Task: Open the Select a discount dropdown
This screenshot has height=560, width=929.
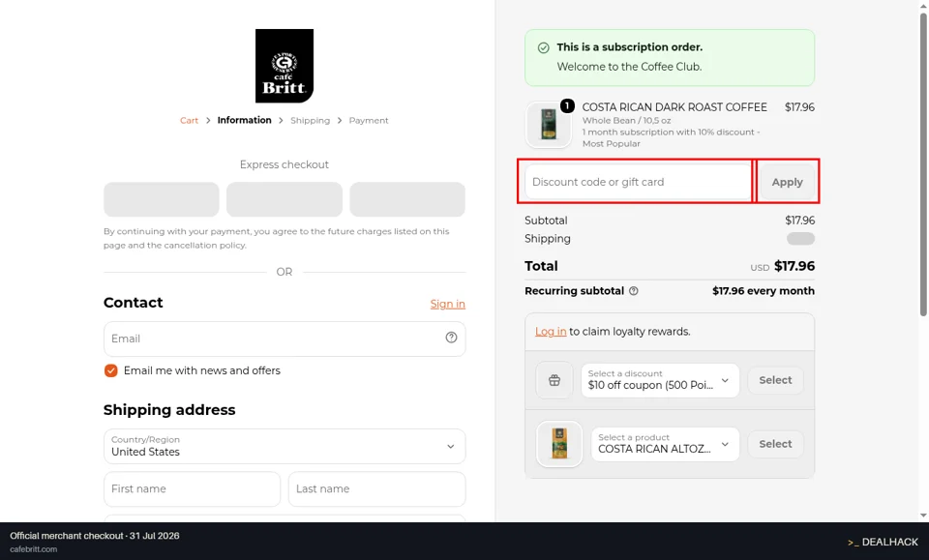Action: (660, 380)
